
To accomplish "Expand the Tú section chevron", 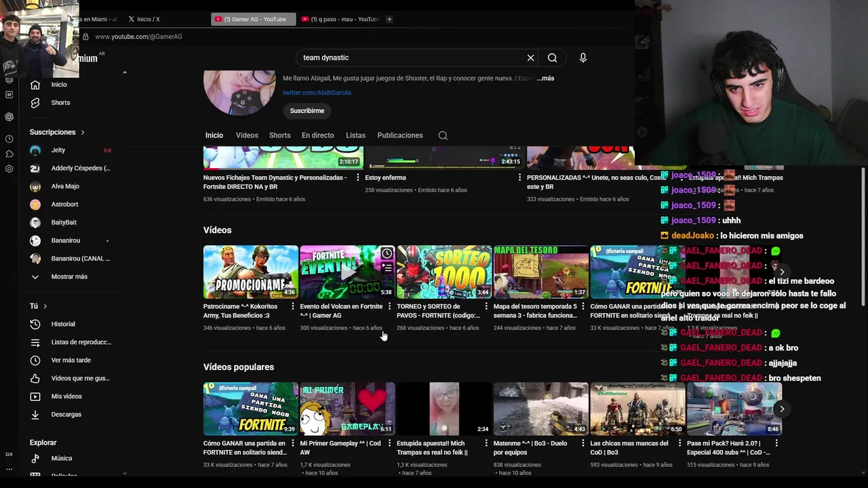I will [x=45, y=306].
